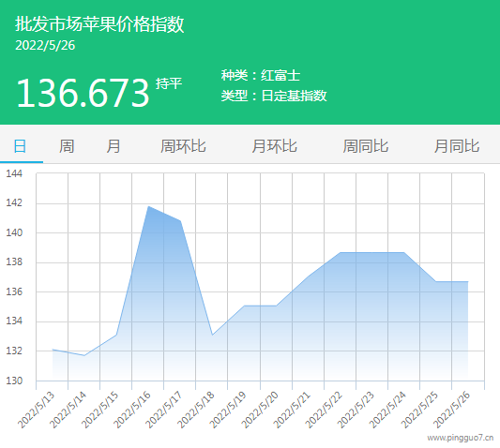The height and width of the screenshot is (448, 500).
Task: Click the 类型：日定基指数 label
Action: [x=274, y=96]
